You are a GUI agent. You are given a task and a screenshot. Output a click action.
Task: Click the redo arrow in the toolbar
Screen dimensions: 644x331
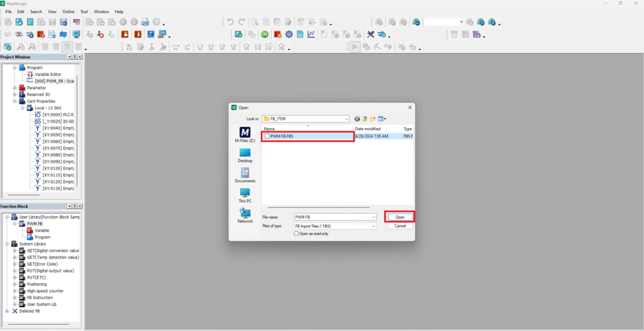(x=242, y=22)
